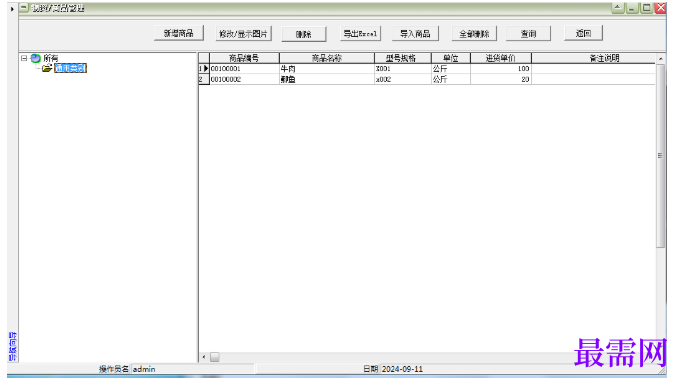
Task: Click the product name cell 牛肉
Action: (x=327, y=69)
